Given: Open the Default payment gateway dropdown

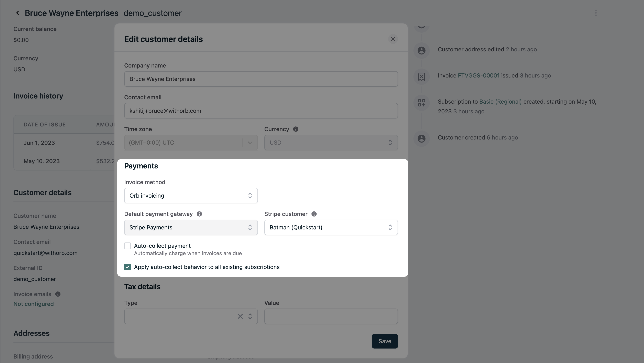Looking at the screenshot, I should point(191,228).
